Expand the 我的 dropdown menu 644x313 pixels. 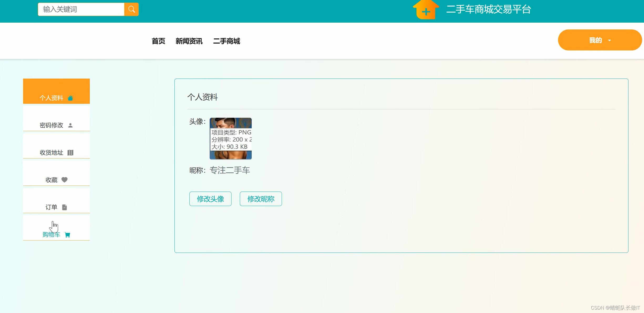595,40
